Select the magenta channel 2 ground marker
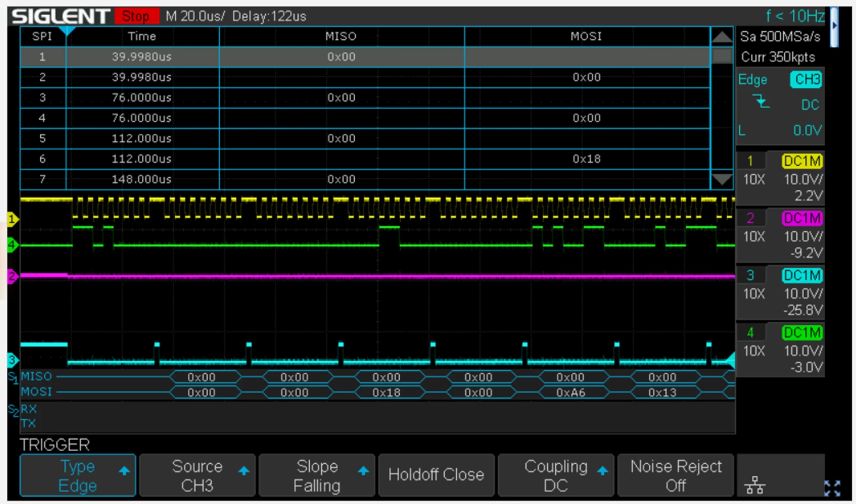Viewport: 856px width, 504px height. 13,276
